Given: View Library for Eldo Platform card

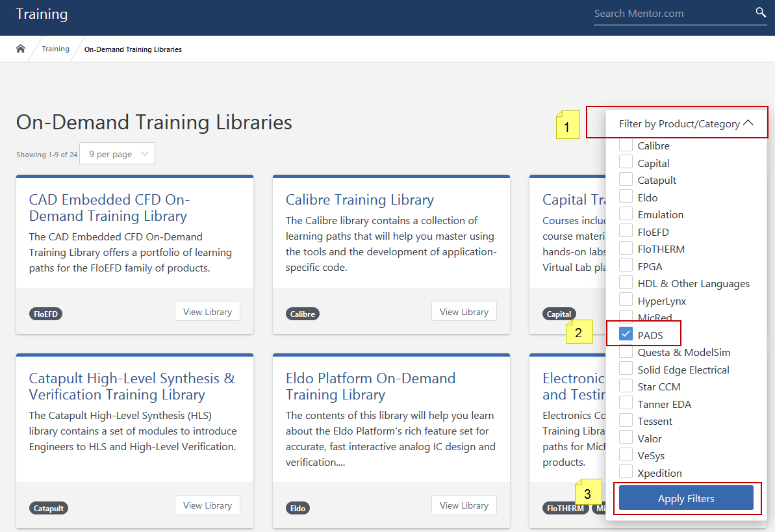Looking at the screenshot, I should coord(464,505).
